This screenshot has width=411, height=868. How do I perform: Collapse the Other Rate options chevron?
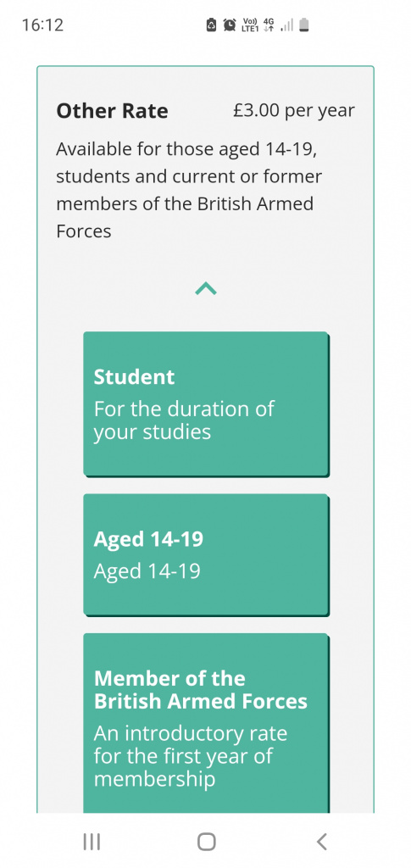206,288
